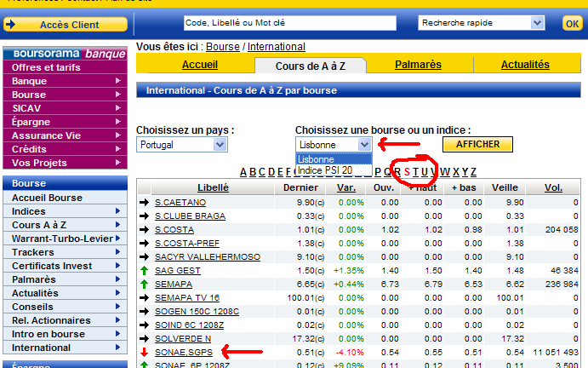Expand the Indices sidebar arrow
Image resolution: width=588 pixels, height=368 pixels.
[x=117, y=211]
